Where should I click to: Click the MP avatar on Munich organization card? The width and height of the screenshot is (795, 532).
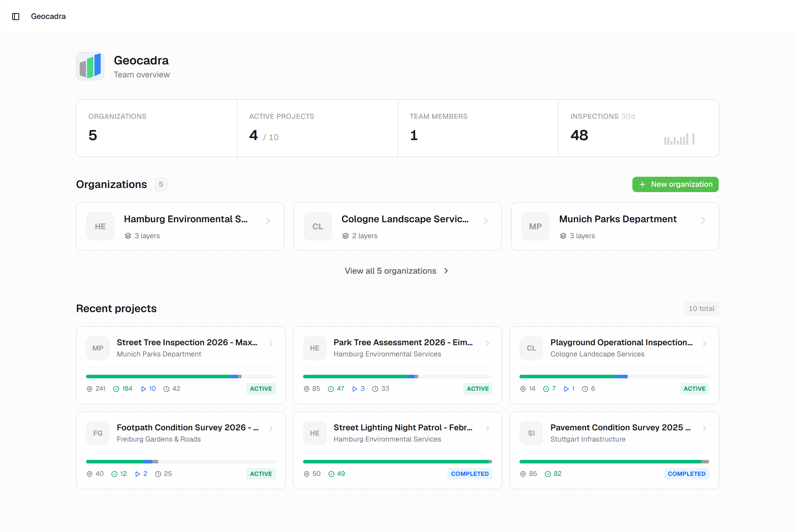click(x=535, y=227)
